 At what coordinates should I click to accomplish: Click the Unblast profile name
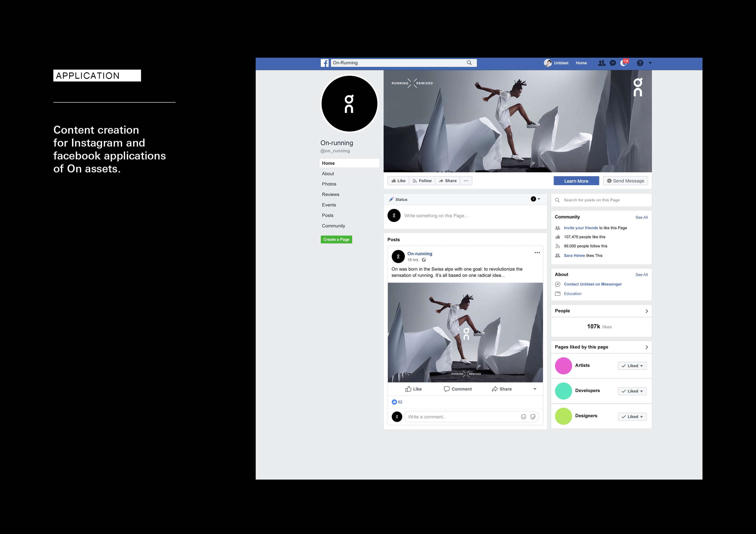pos(561,63)
